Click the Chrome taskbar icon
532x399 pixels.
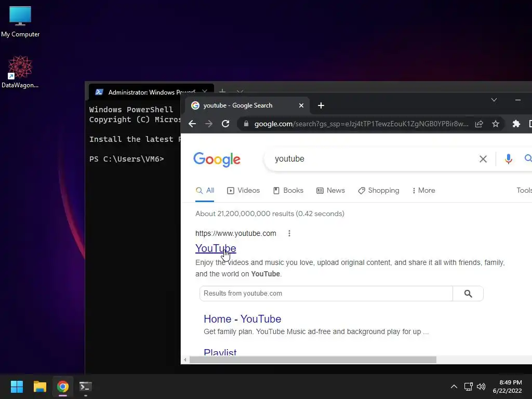(63, 387)
